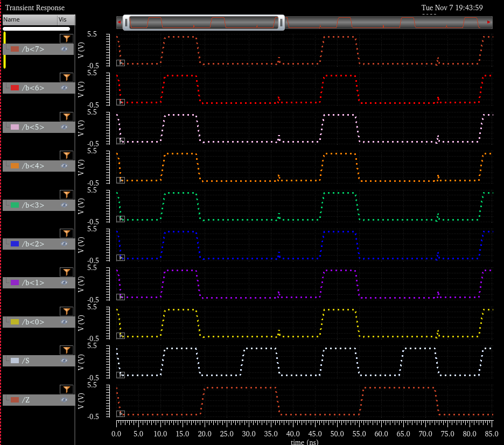Click the arrow marker on the /Z waveform
504x445 pixels.
[x=121, y=413]
